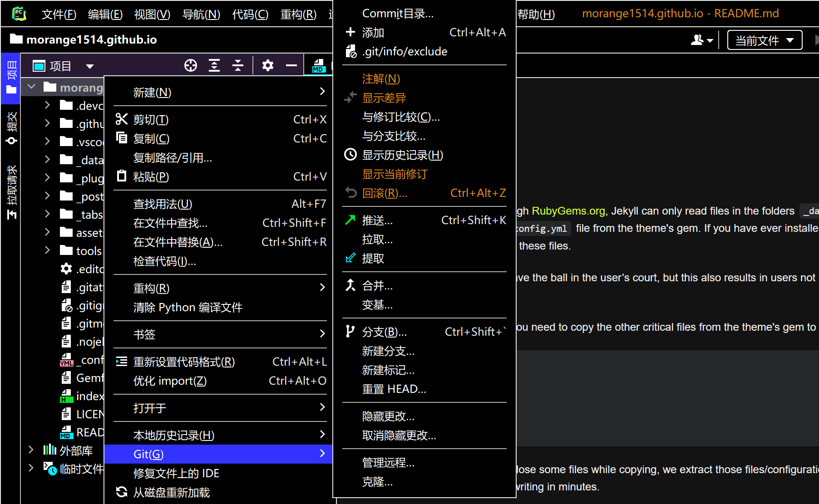Expand the tools folder tree node
Screen dimensions: 819x504
(x=47, y=250)
